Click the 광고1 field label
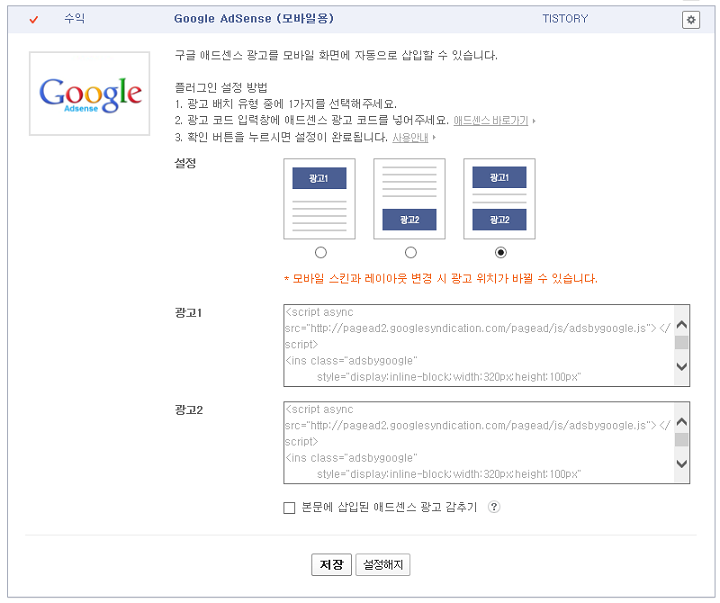 pos(188,313)
